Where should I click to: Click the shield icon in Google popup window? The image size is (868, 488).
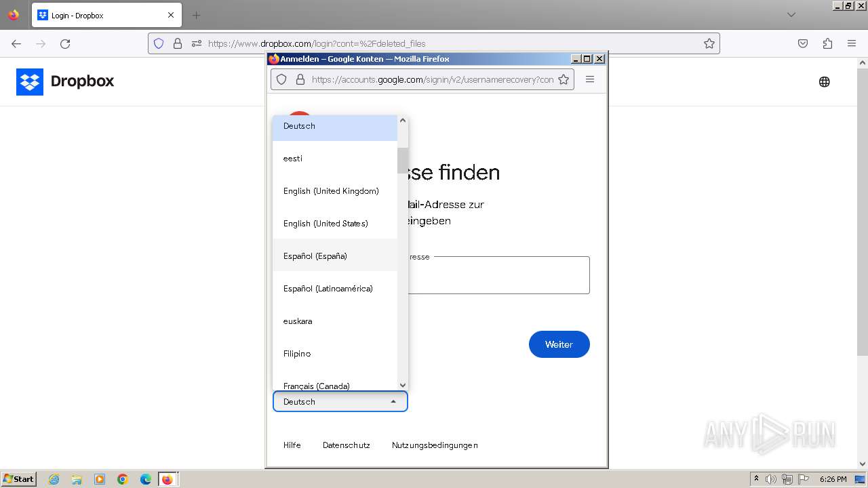click(x=281, y=79)
